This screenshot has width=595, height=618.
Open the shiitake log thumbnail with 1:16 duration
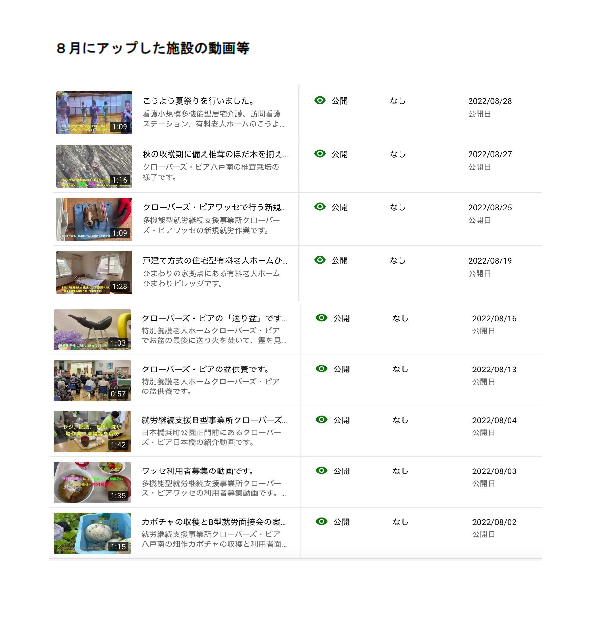click(x=94, y=166)
